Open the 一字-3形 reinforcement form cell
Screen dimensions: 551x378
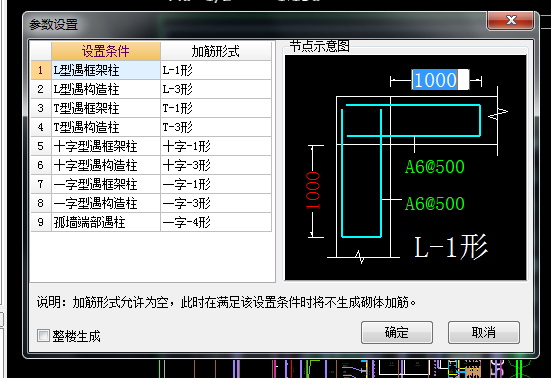(x=216, y=203)
